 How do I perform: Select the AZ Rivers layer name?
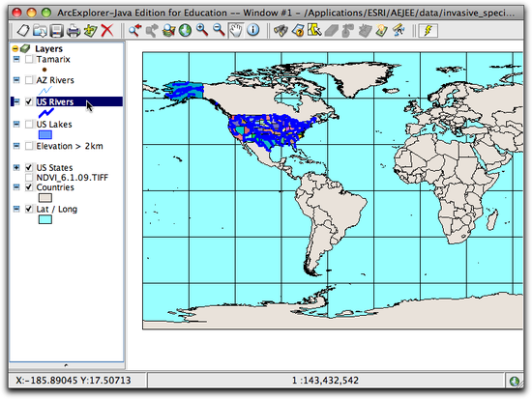(55, 80)
